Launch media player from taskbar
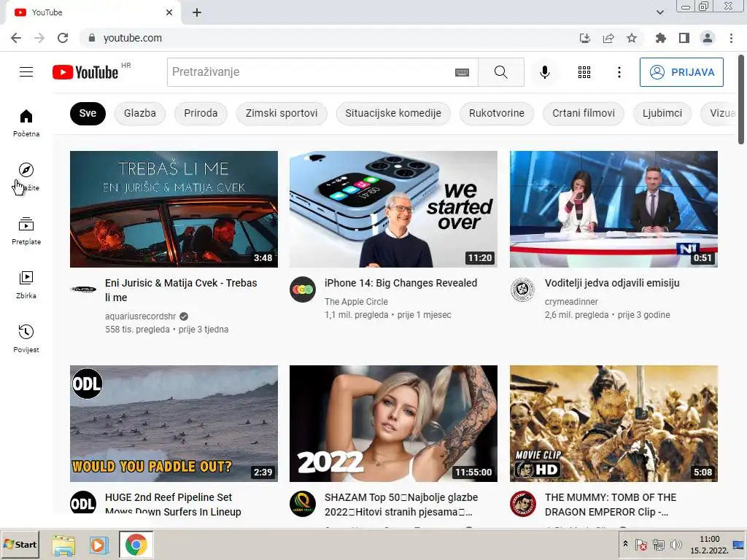Screen dimensions: 747x560 pyautogui.click(x=98, y=545)
